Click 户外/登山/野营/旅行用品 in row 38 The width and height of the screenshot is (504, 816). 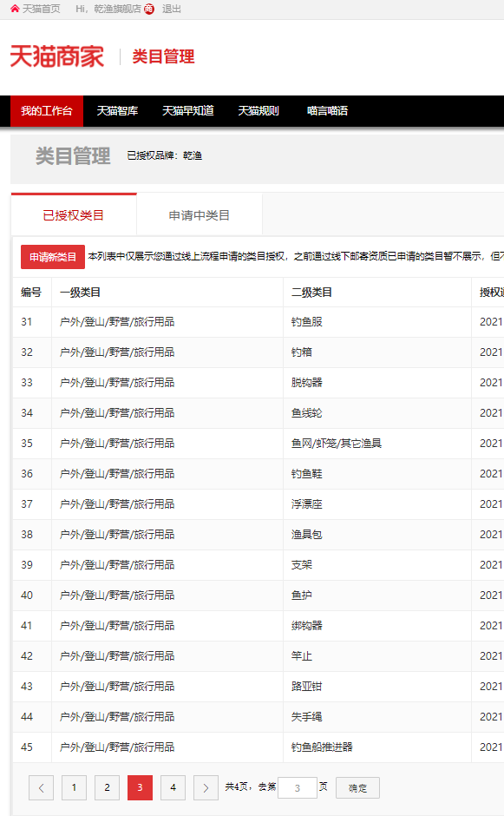(x=117, y=535)
